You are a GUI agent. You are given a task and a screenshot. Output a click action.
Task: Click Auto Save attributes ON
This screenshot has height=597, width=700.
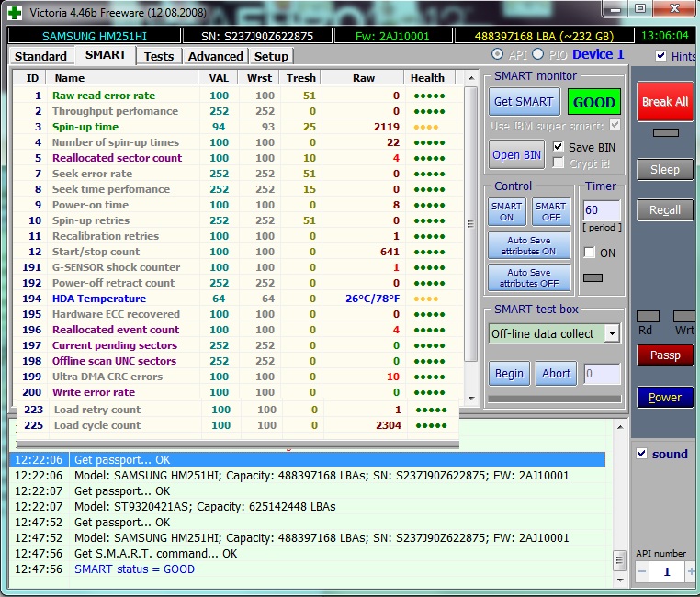(x=528, y=245)
